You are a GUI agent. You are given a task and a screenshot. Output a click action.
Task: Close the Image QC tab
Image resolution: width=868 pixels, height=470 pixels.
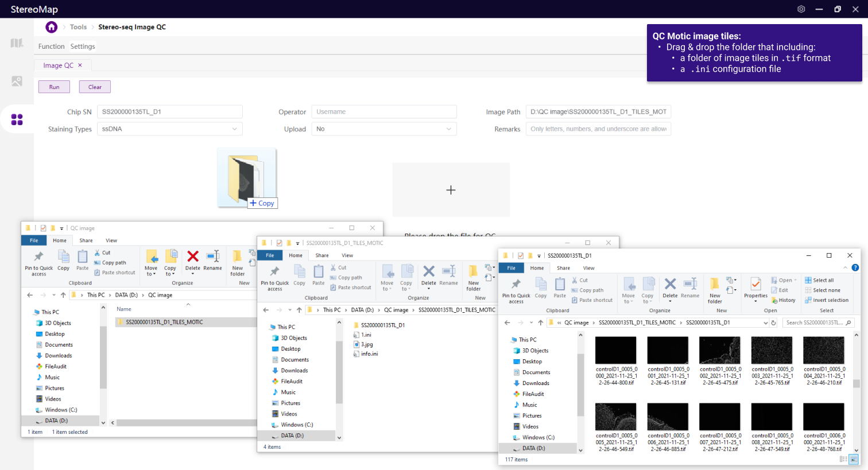click(80, 65)
